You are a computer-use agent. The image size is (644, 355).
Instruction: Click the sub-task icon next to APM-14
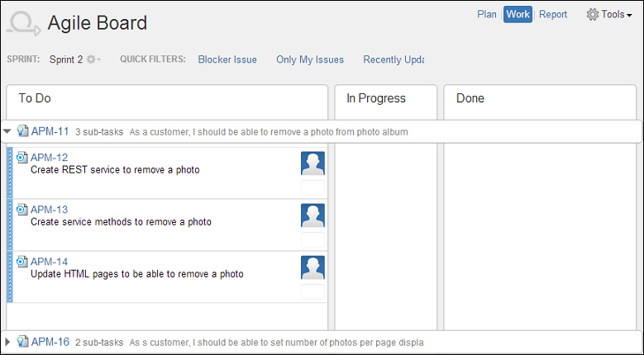tap(22, 261)
